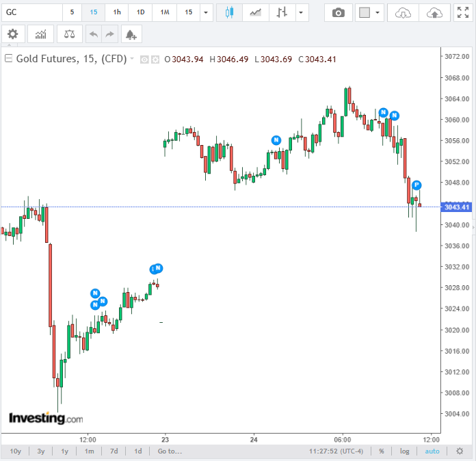The width and height of the screenshot is (476, 461).
Task: Switch to the line chart style icon
Action: (255, 12)
